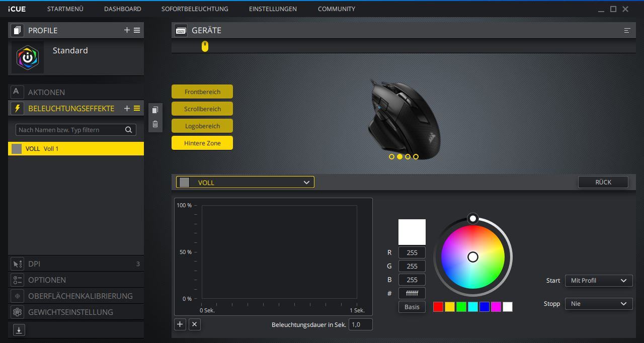
Task: Open the Beleuchtungseffekte hamburger menu
Action: click(137, 108)
